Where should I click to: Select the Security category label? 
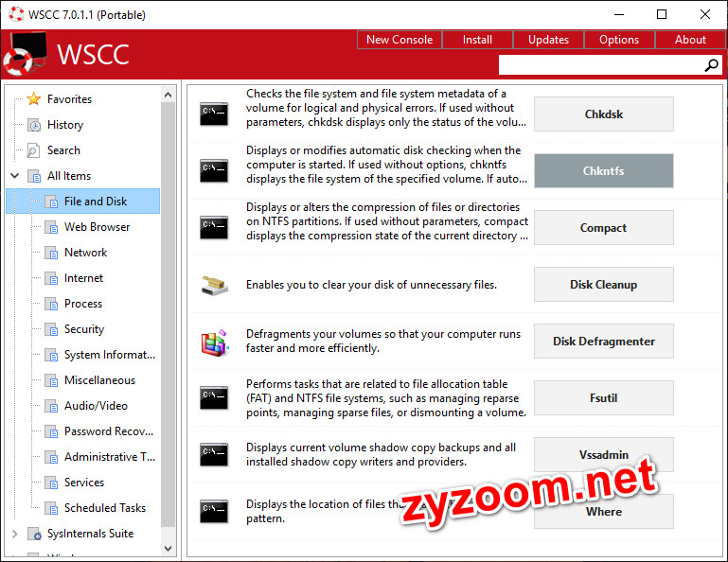(x=84, y=329)
